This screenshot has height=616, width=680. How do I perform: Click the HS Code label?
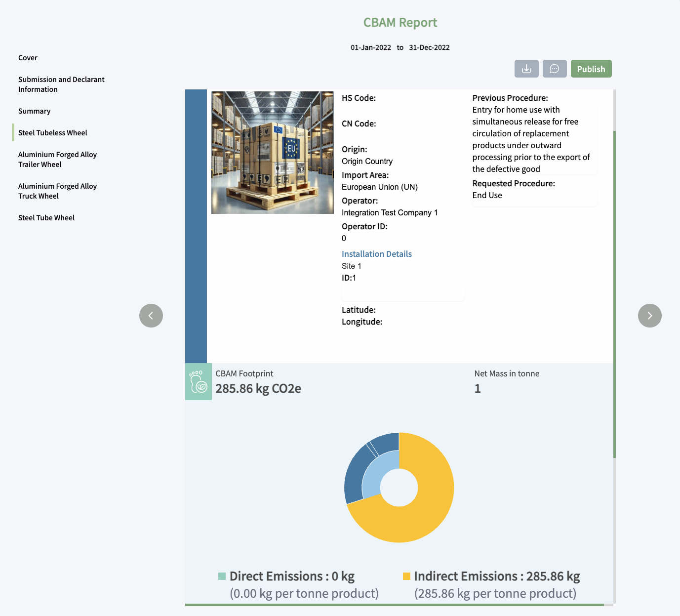pyautogui.click(x=359, y=98)
